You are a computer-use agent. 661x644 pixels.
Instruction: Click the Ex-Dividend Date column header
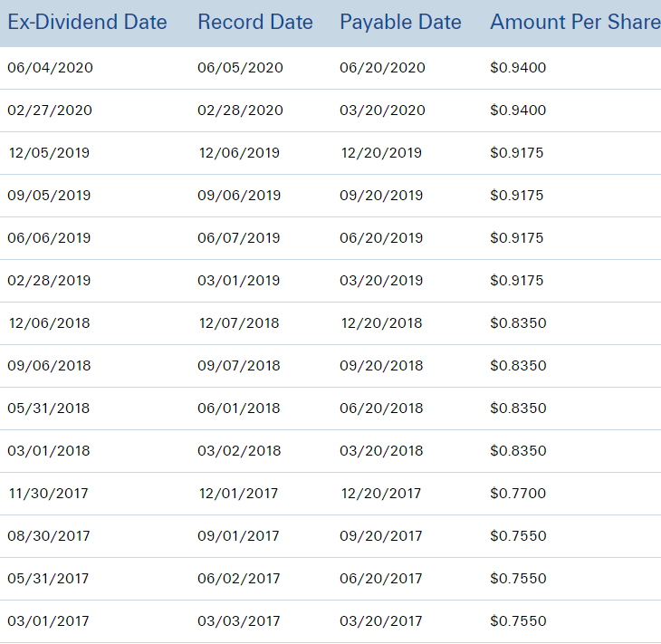87,22
